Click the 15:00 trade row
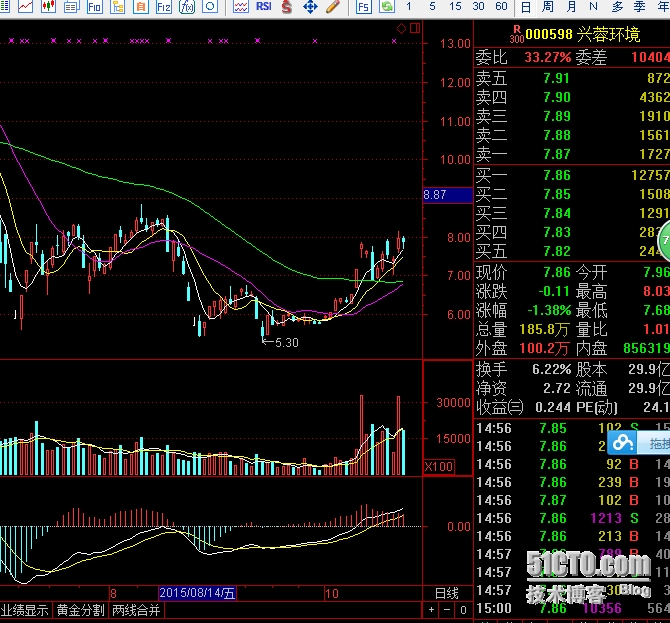 tap(572, 608)
